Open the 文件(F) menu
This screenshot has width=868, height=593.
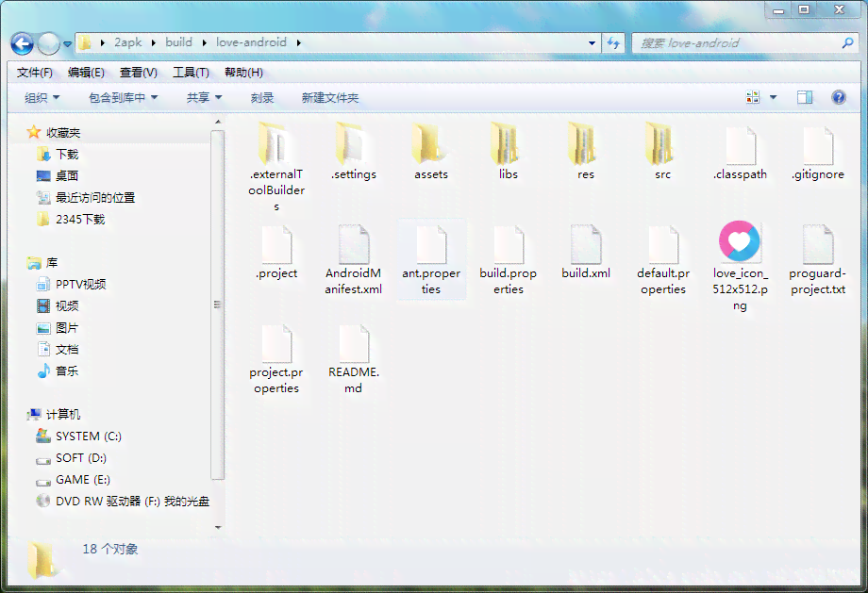coord(34,73)
